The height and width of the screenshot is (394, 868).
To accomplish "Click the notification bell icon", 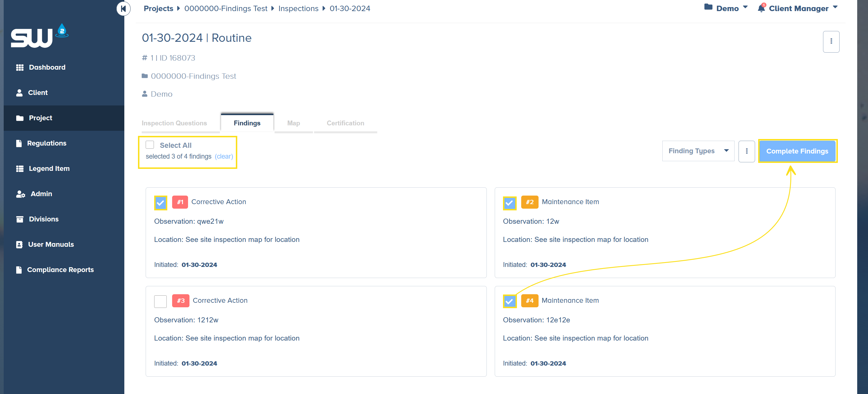I will point(761,9).
